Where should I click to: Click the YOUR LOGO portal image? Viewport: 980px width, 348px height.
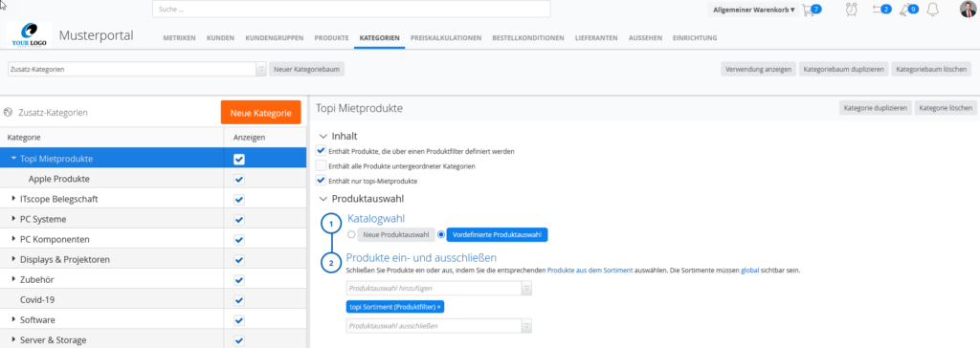pos(30,35)
